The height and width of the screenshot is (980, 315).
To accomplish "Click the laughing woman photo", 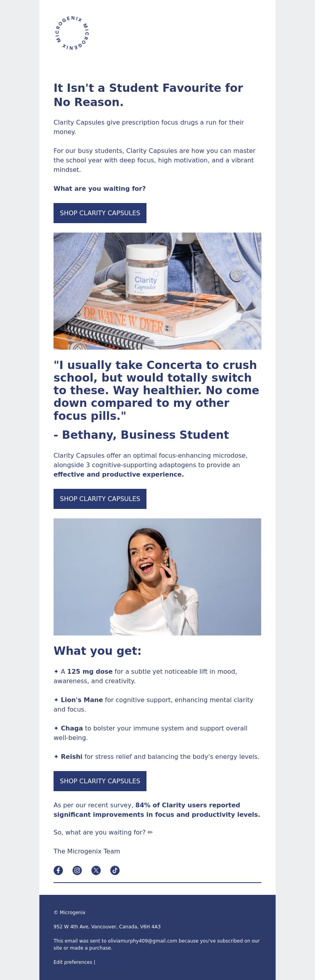I will pos(157,577).
